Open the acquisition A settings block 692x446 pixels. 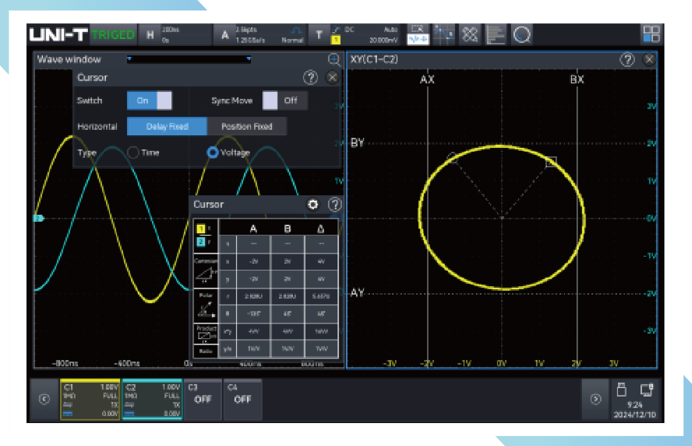(262, 35)
